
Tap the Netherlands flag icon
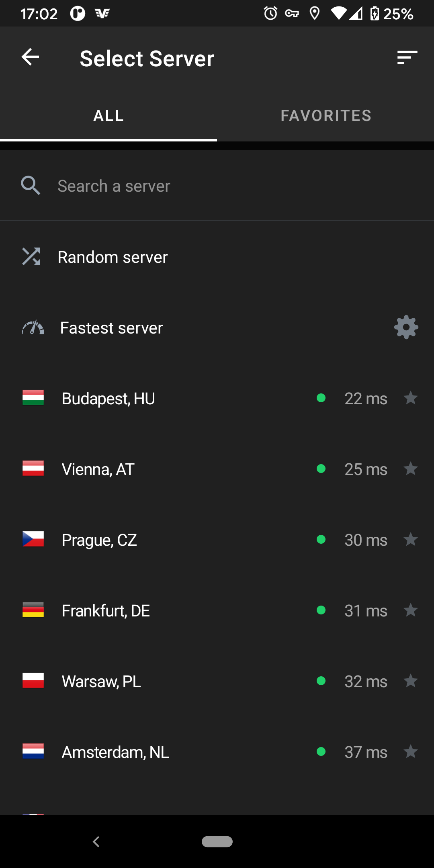click(x=33, y=751)
